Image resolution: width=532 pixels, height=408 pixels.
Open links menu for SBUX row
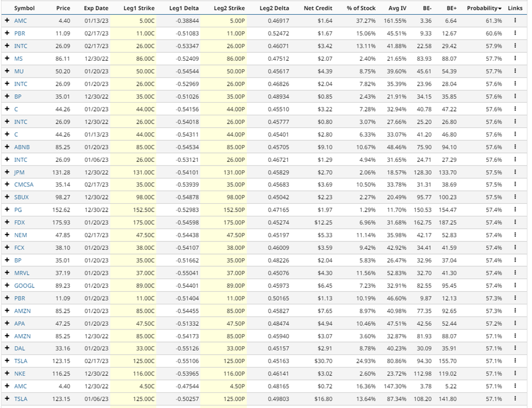(x=515, y=197)
